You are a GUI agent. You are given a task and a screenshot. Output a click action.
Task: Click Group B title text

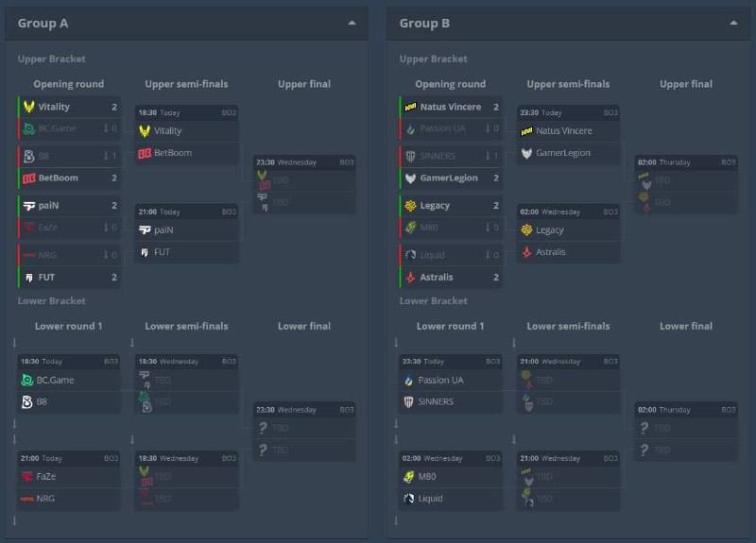tap(424, 23)
